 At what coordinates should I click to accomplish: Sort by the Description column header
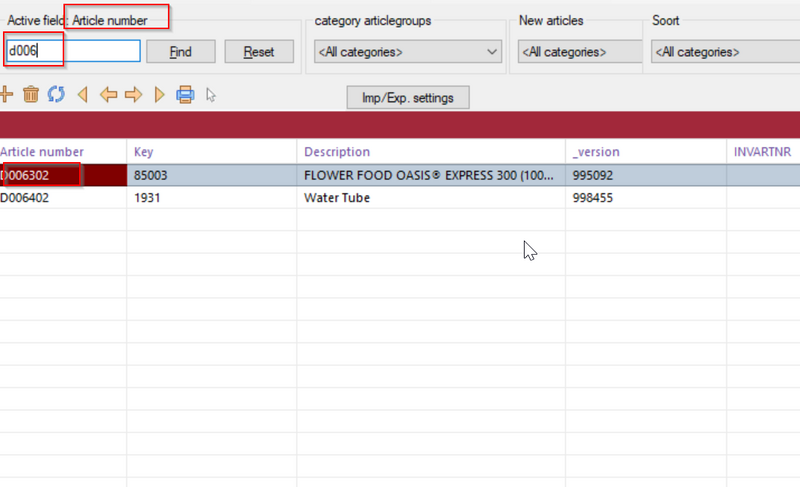[x=337, y=152]
